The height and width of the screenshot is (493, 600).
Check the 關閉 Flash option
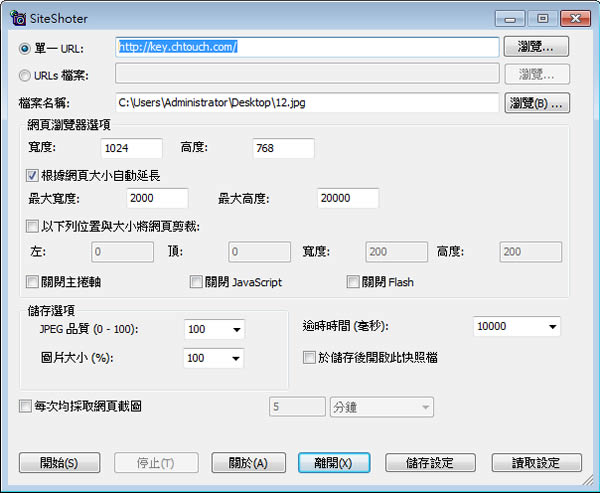[353, 282]
